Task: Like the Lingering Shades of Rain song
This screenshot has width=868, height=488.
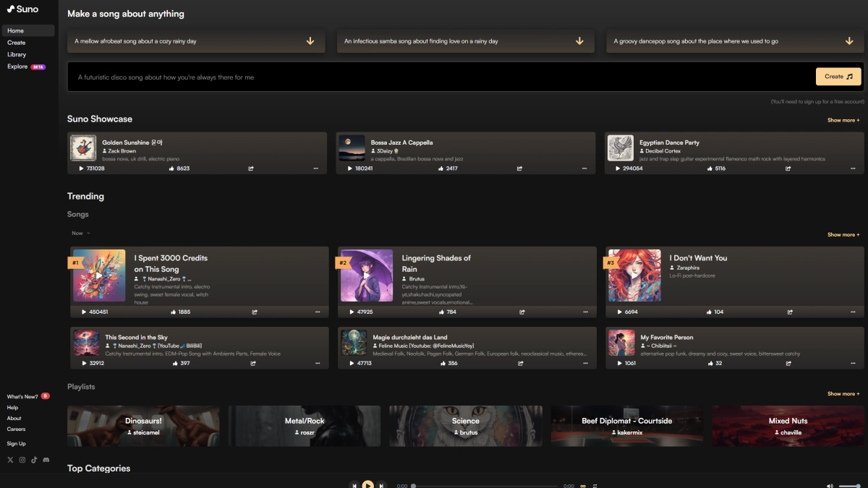Action: click(442, 312)
